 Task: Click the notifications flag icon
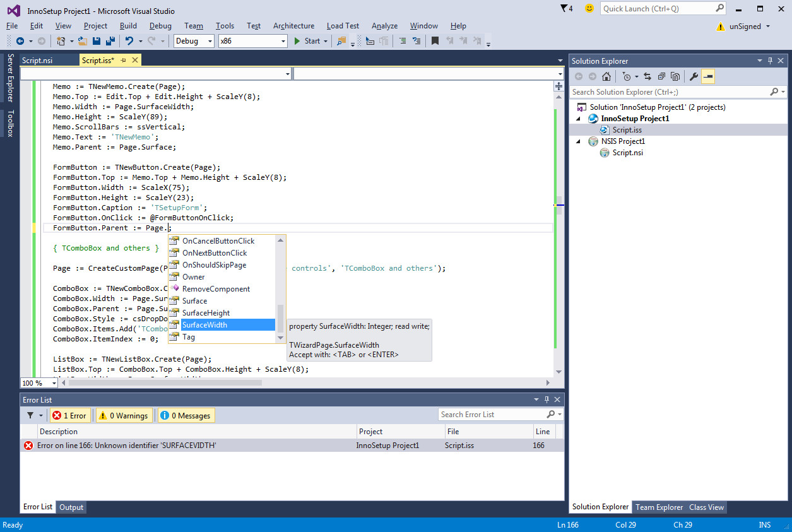(x=564, y=8)
